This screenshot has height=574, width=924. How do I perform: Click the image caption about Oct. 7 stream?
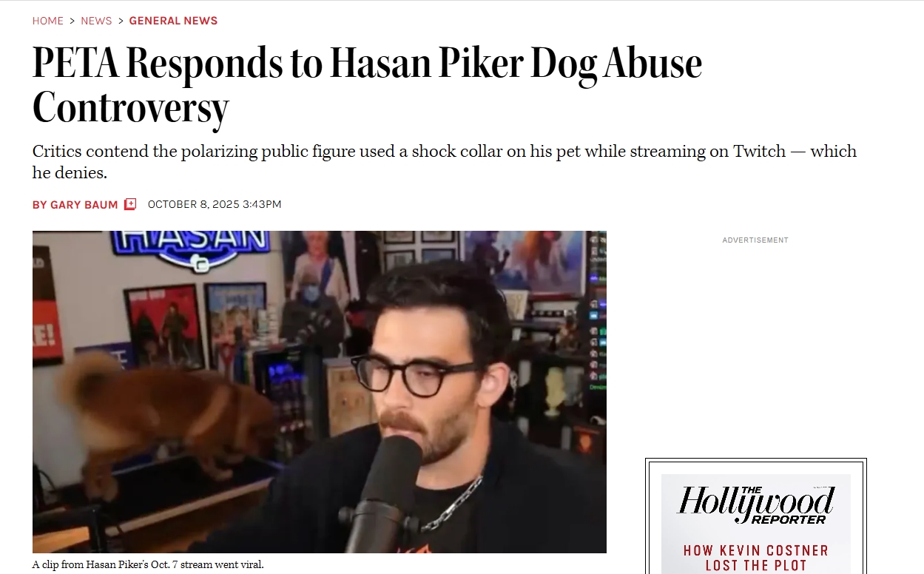pos(148,564)
